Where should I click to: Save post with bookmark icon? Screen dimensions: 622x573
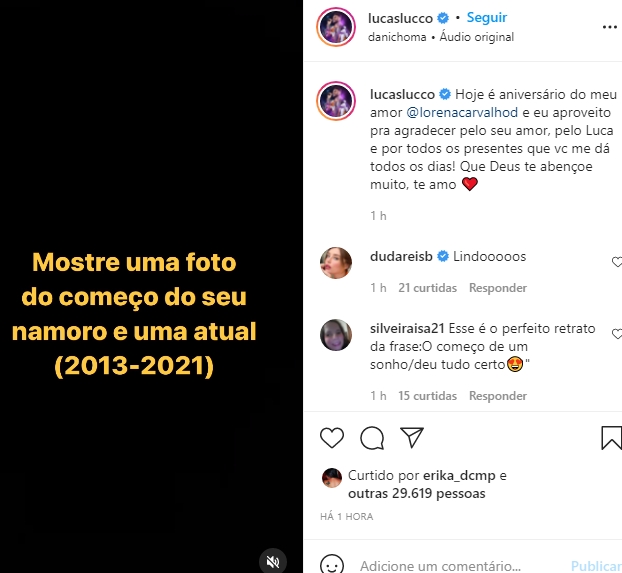click(612, 438)
